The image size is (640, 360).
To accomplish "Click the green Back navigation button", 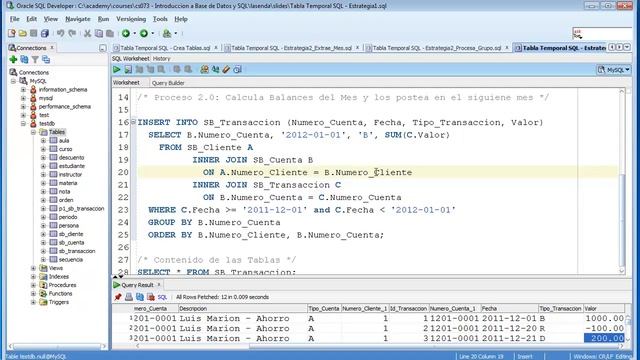I will click(x=126, y=33).
